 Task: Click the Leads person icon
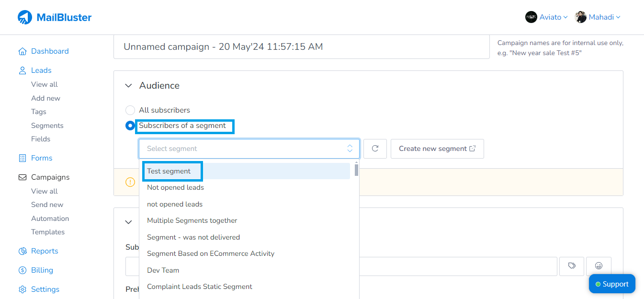tap(22, 70)
